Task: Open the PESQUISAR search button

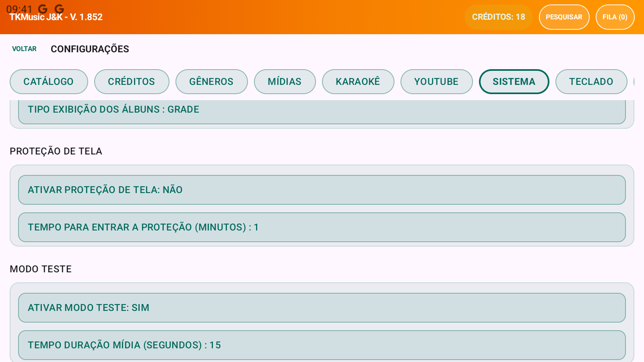Action: point(564,17)
